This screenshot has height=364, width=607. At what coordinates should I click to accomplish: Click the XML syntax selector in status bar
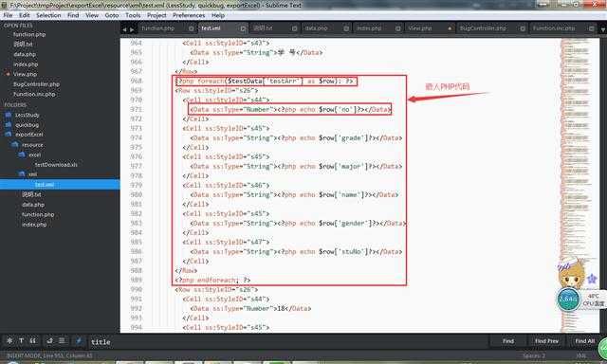coord(581,355)
